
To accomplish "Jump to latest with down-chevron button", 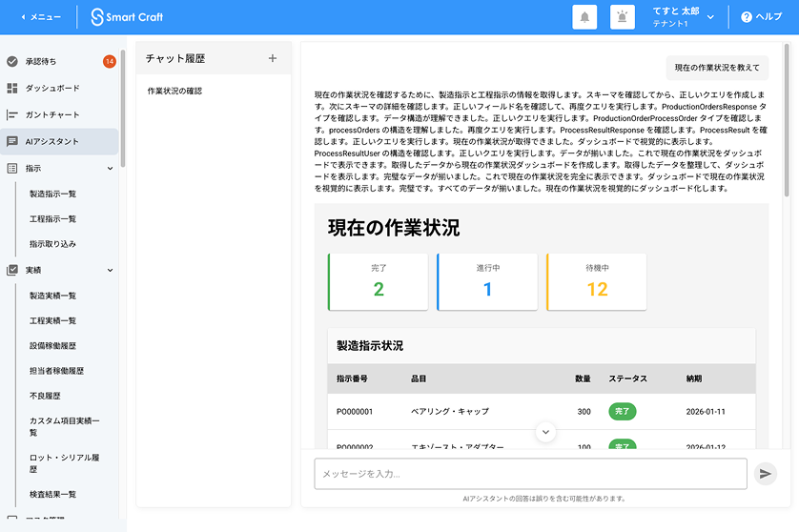I will point(545,432).
